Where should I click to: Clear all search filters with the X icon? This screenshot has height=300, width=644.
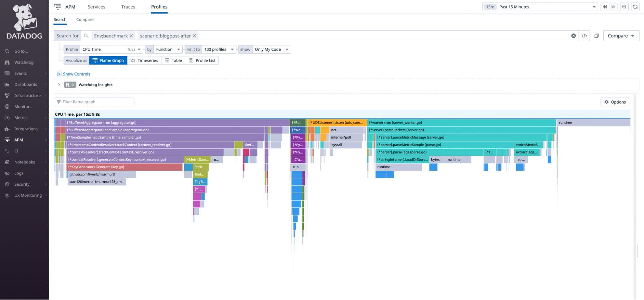coord(574,36)
